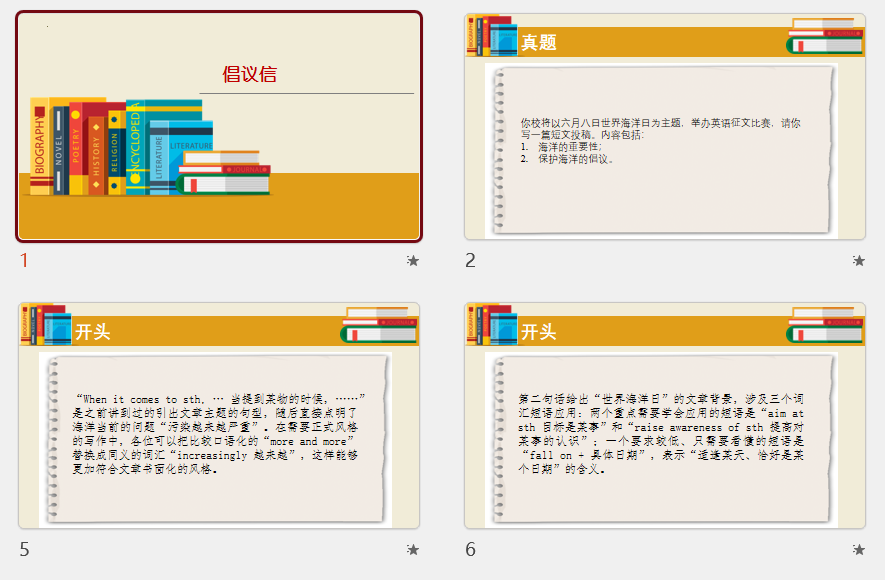This screenshot has height=580, width=885.
Task: Click the transition star icon under slide 5
Action: (x=413, y=549)
